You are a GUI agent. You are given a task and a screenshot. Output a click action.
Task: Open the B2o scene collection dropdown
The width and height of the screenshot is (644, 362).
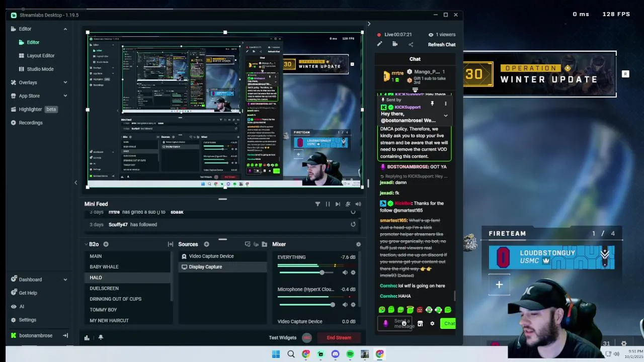[x=92, y=244]
